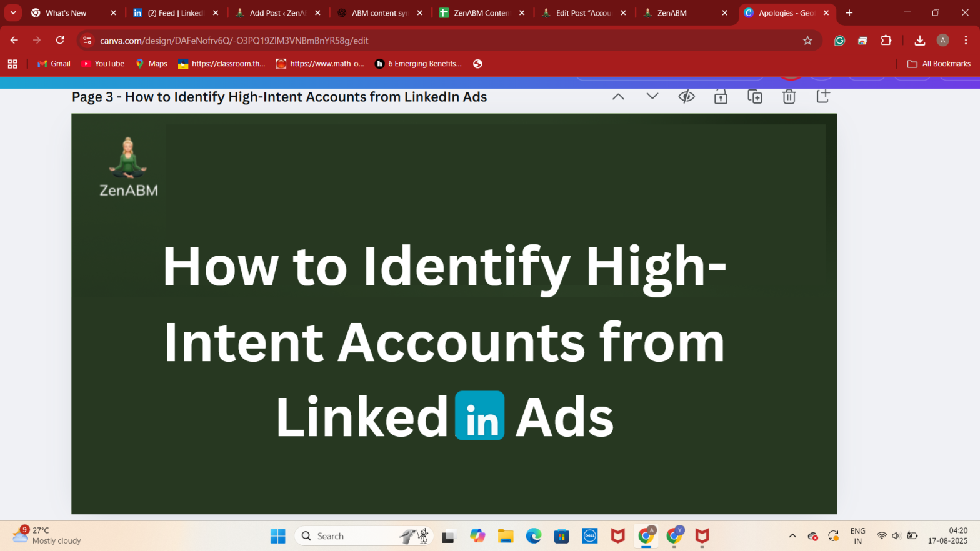
Task: Open the Maps bookmark
Action: (x=151, y=64)
